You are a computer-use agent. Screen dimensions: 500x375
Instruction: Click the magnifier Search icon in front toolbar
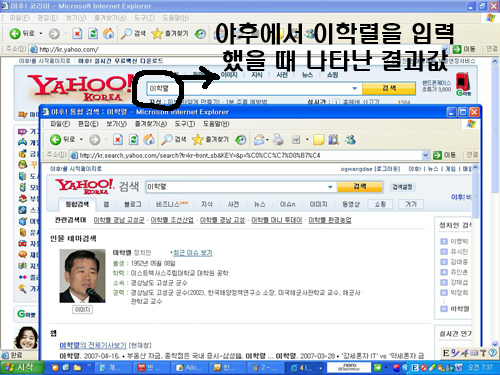pyautogui.click(x=167, y=140)
